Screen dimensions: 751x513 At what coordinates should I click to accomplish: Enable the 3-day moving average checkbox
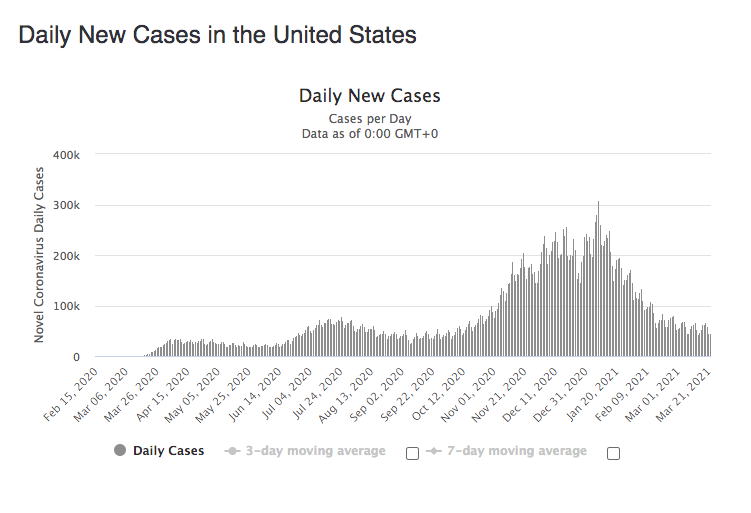click(412, 453)
